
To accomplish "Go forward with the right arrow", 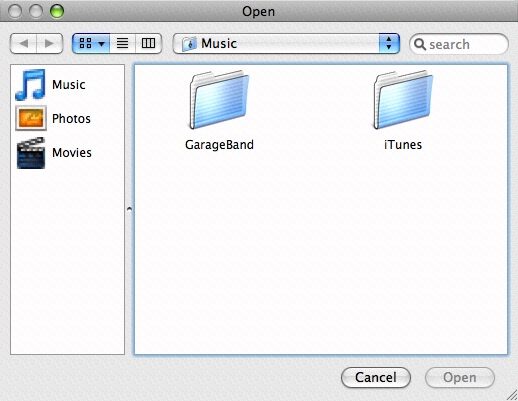I will tap(49, 43).
